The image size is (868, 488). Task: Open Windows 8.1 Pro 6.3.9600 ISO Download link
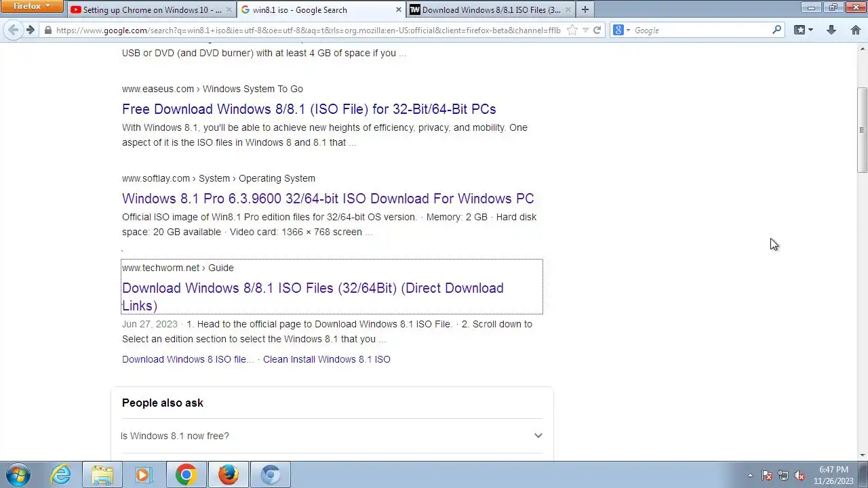pos(328,199)
